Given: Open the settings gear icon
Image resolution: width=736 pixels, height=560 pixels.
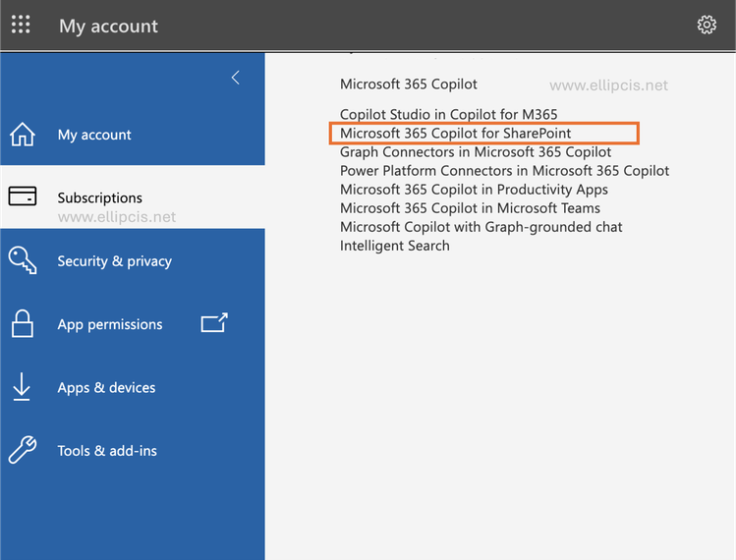Looking at the screenshot, I should point(707,26).
